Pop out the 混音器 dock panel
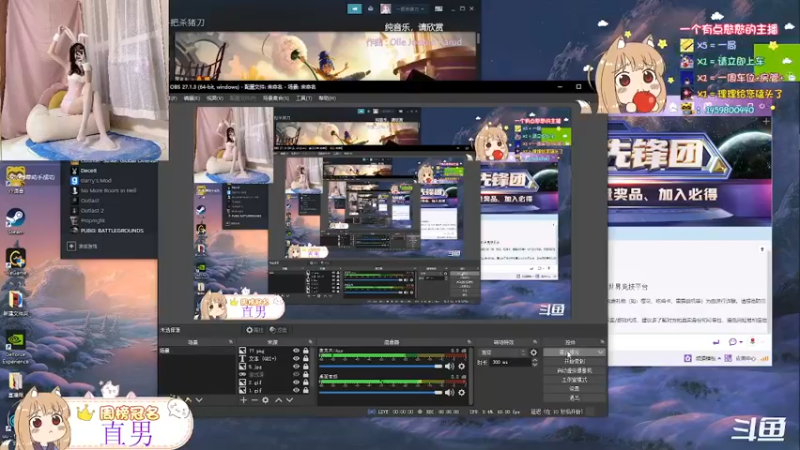The height and width of the screenshot is (450, 800). (x=469, y=342)
